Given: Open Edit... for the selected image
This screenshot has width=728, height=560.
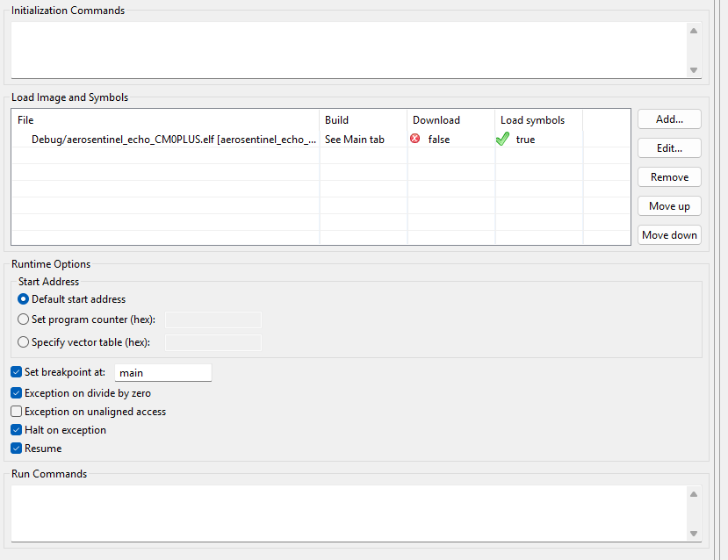Looking at the screenshot, I should coord(669,148).
